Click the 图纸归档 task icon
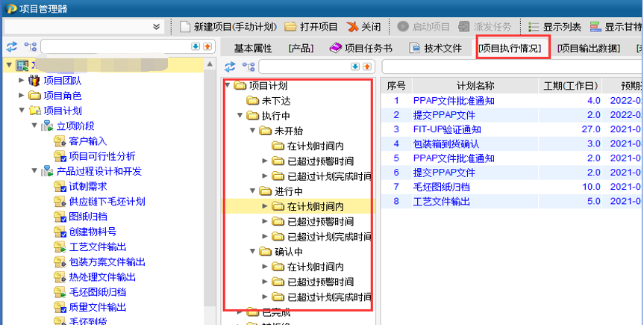 (x=60, y=217)
